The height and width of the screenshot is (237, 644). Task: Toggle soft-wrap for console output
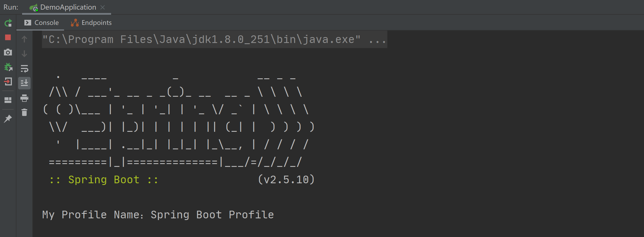[24, 68]
